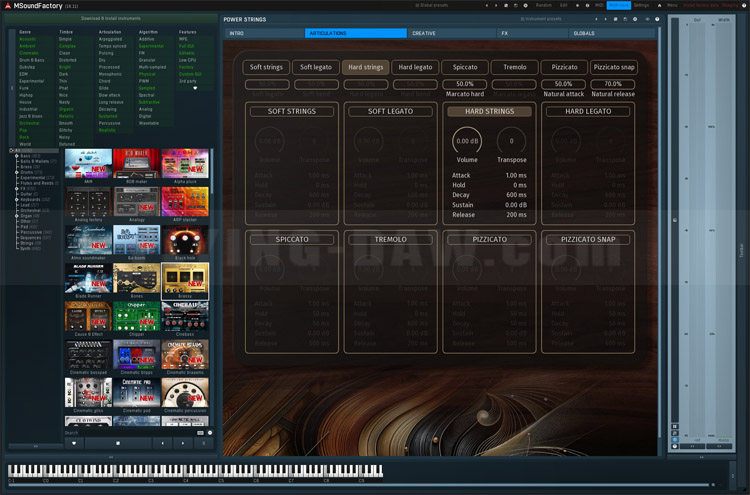Image resolution: width=750 pixels, height=495 pixels.
Task: Toggle the Orchestral genre tag filter
Action: tap(29, 123)
